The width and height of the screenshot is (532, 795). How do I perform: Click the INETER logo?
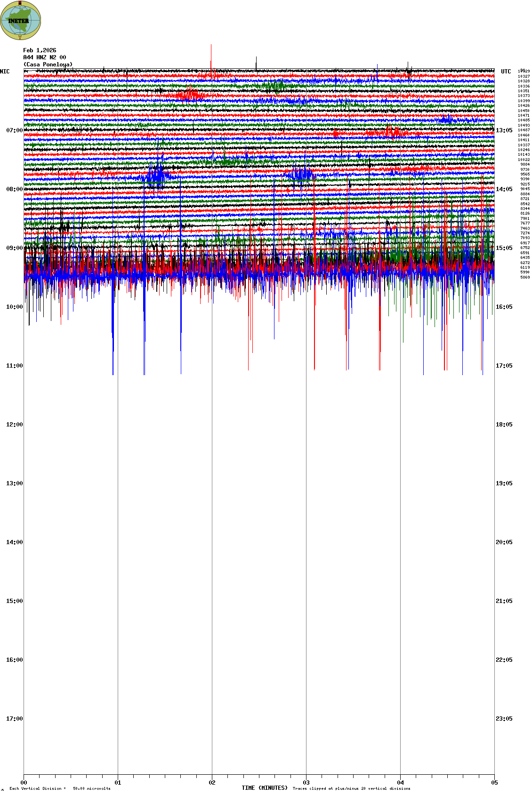pyautogui.click(x=21, y=20)
